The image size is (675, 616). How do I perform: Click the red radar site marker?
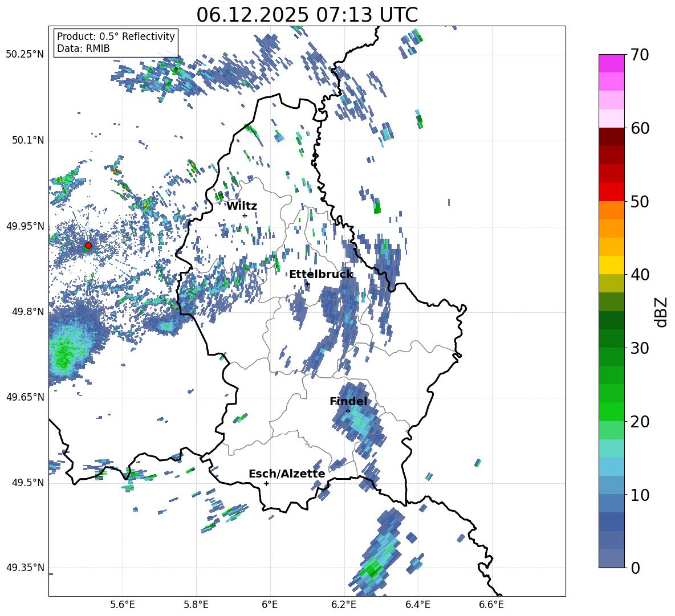click(88, 246)
